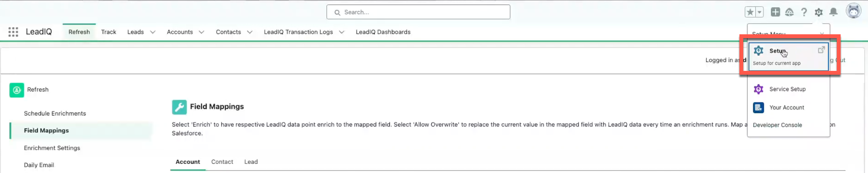
Task: Click the Trailhead guidance cloud icon
Action: click(x=789, y=12)
